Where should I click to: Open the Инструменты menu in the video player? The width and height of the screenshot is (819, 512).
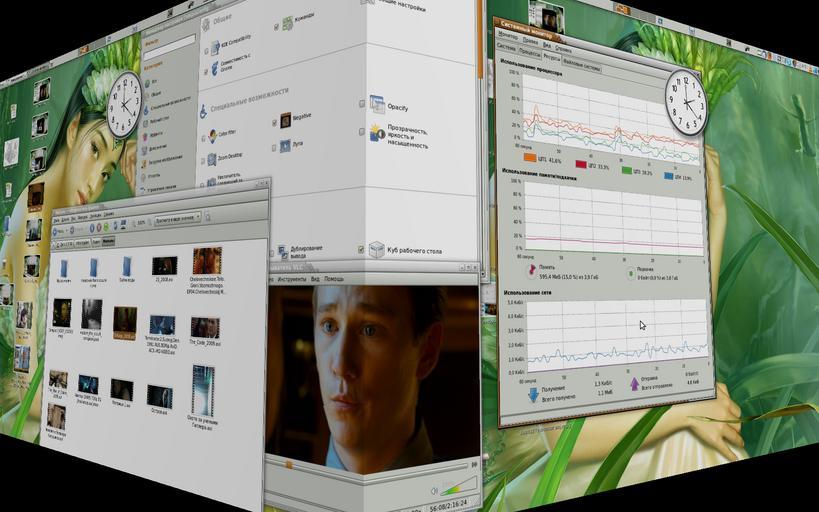click(x=291, y=279)
